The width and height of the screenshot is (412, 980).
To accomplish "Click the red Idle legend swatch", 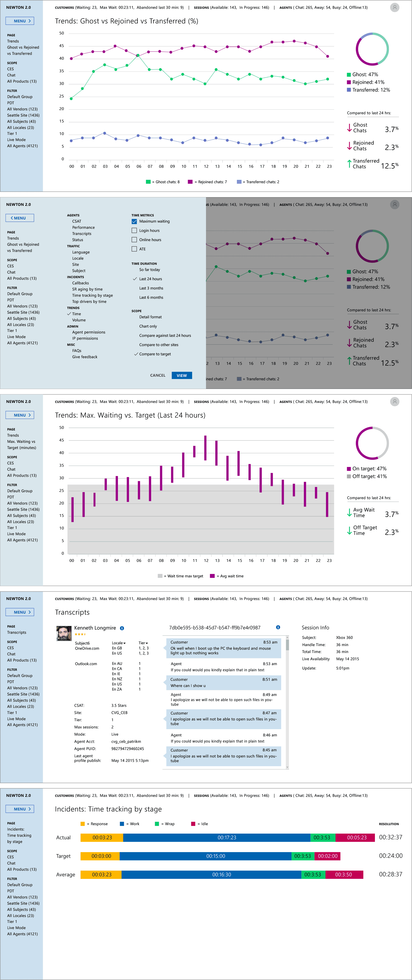I will point(193,824).
